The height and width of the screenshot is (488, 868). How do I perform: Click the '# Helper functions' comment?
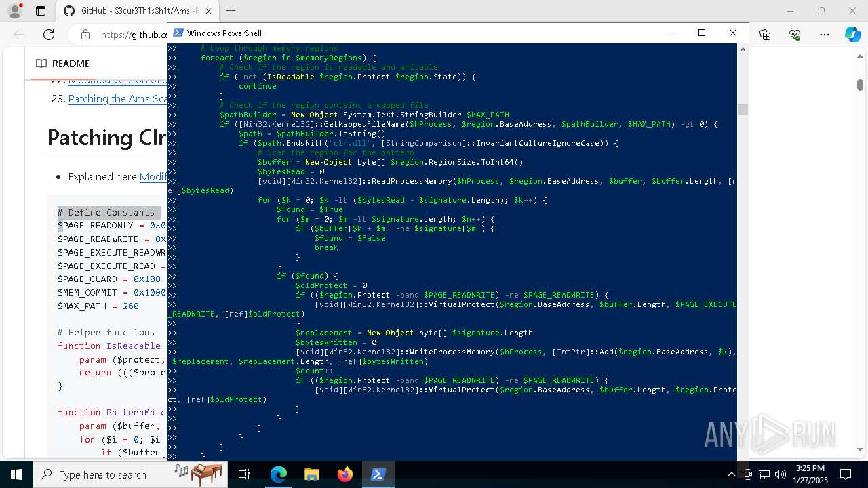pyautogui.click(x=106, y=333)
